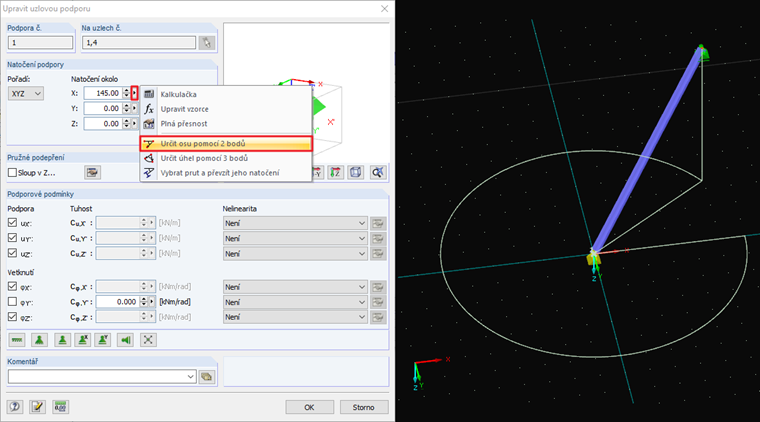This screenshot has width=760, height=422.
Task: Open nonlinearity settings icon for uX row
Action: tap(378, 223)
